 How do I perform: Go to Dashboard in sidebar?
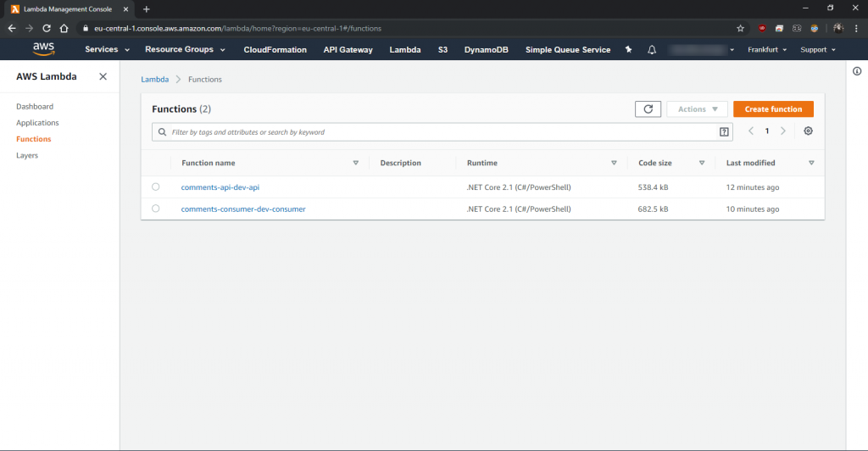[x=35, y=106]
